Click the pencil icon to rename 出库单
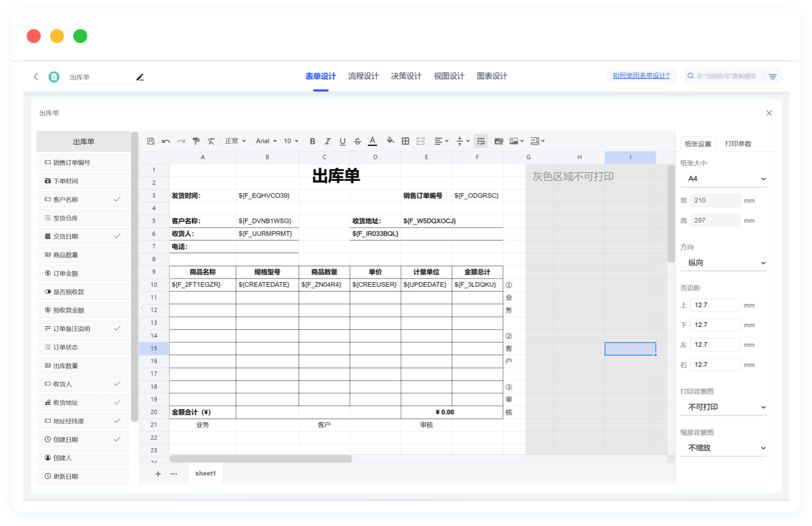The height and width of the screenshot is (526, 812). click(x=140, y=77)
